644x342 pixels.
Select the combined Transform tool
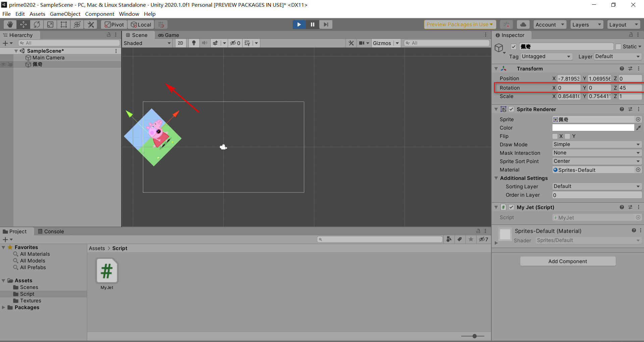(x=77, y=25)
